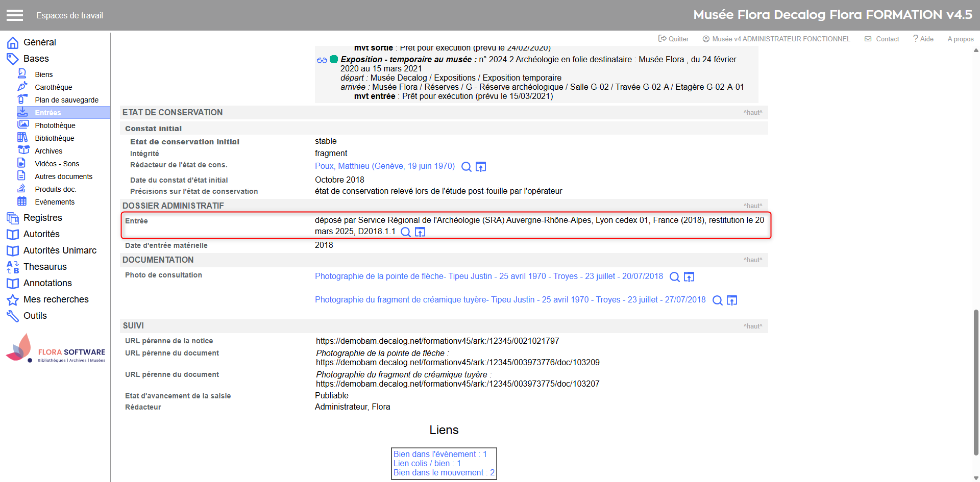Open the Bibliothèque base from sidebar
This screenshot has width=980, height=482.
tap(54, 138)
